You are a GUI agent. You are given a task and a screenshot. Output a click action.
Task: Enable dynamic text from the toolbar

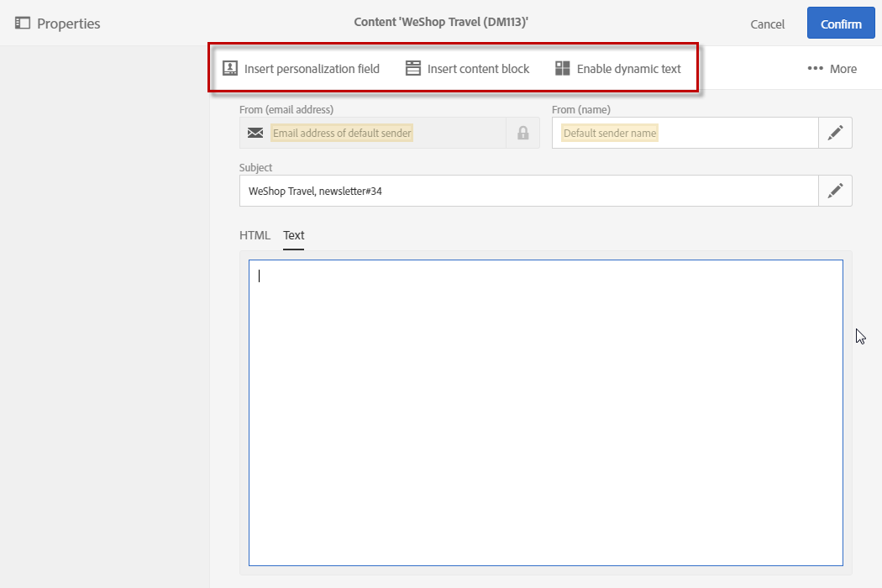618,69
